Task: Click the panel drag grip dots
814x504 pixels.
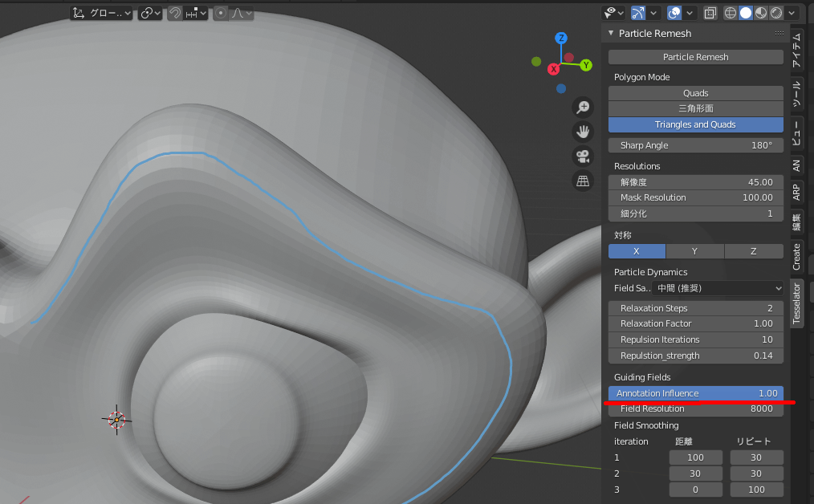Action: pos(779,33)
